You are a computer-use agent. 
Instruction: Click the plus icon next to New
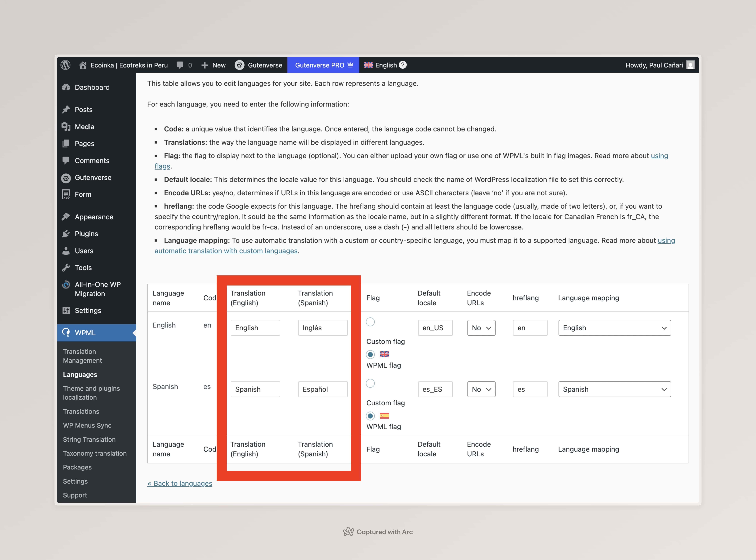point(205,65)
